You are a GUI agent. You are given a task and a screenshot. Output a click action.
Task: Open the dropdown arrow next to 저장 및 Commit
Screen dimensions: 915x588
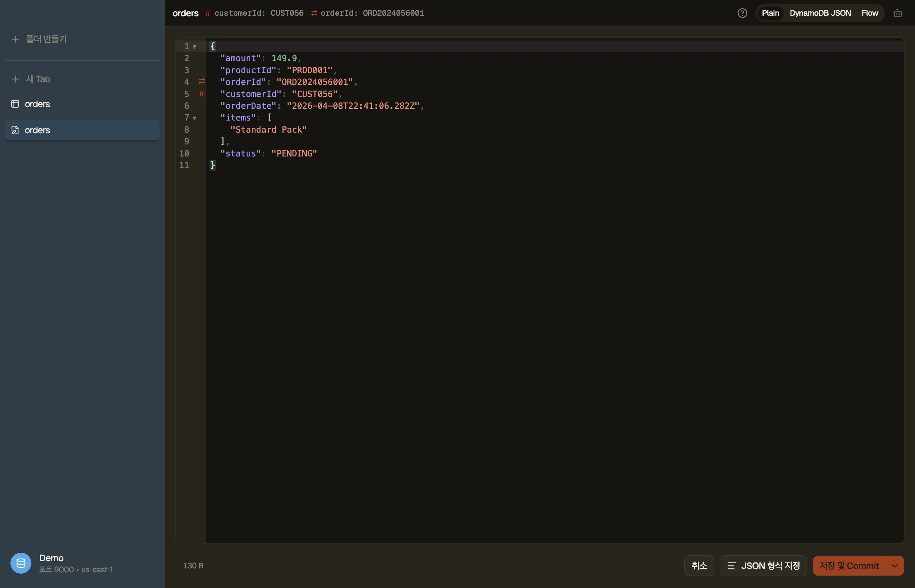[x=894, y=565]
